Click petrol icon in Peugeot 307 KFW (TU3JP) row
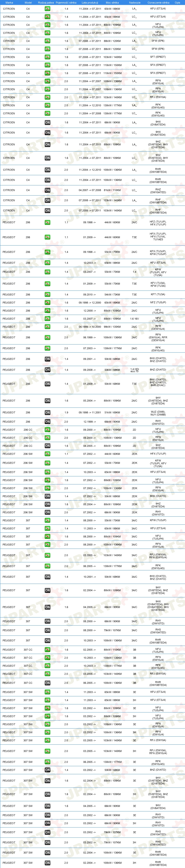Screen dimensions: 185x868 (x=48, y=521)
